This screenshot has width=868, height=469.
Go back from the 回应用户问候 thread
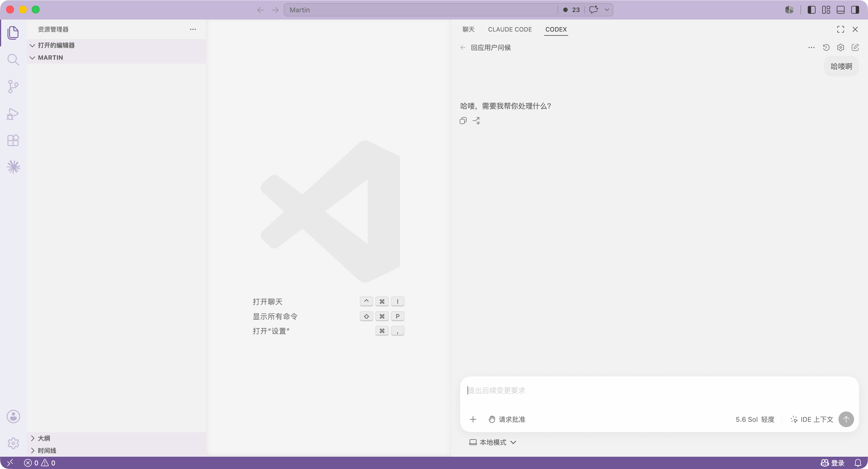[x=463, y=47]
